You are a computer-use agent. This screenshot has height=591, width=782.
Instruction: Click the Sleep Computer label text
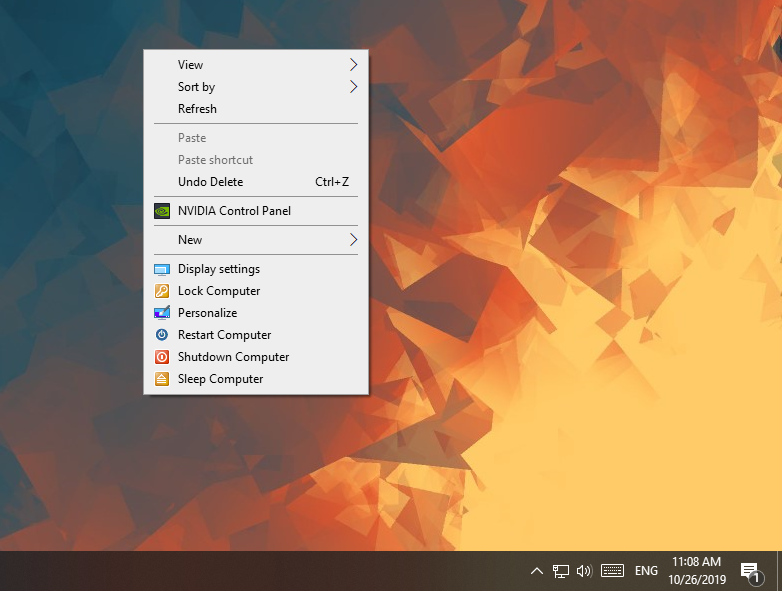click(x=220, y=379)
